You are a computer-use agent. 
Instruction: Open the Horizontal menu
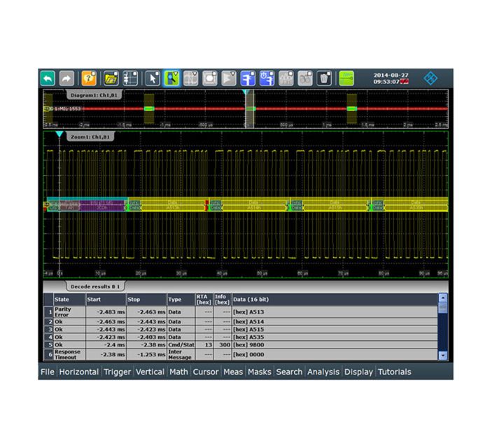(x=78, y=372)
